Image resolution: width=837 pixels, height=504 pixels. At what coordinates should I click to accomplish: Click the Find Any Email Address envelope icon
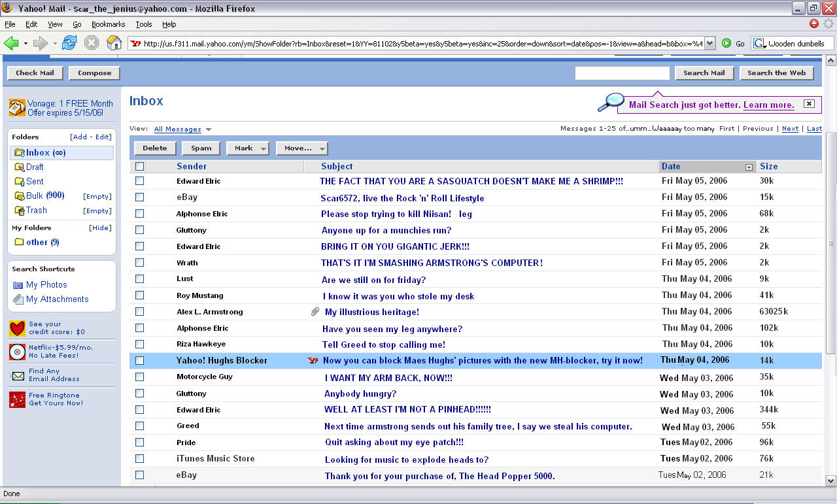point(18,375)
